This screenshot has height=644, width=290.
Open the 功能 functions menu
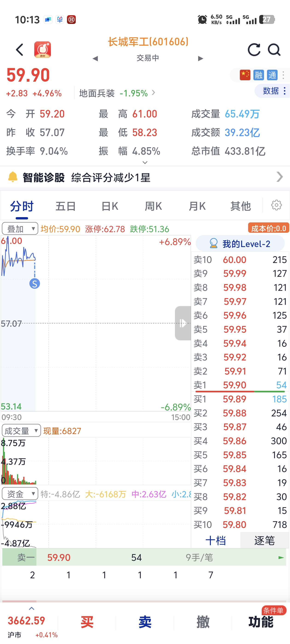pyautogui.click(x=261, y=622)
